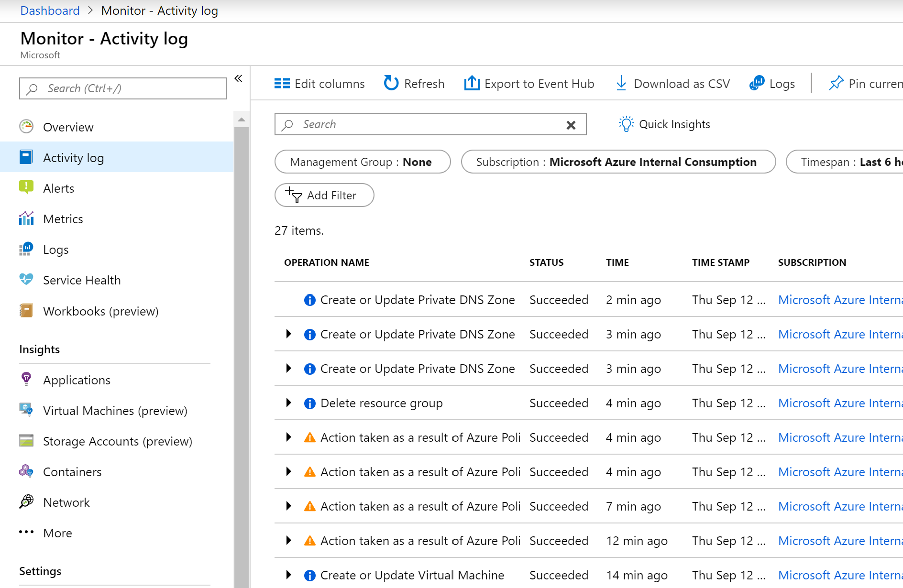Viewport: 903px width, 588px height.
Task: Click the Export to Event Hub icon
Action: click(x=472, y=83)
